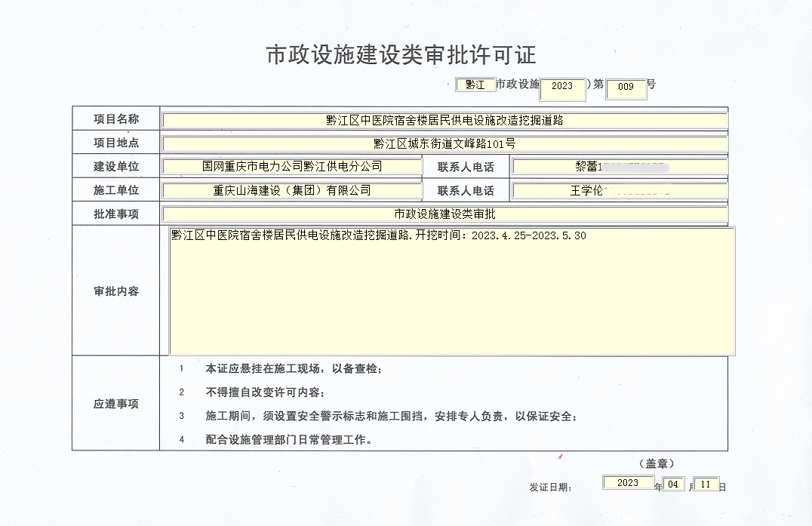Click the 审批内容 row label
Image resolution: width=812 pixels, height=526 pixels.
(116, 291)
